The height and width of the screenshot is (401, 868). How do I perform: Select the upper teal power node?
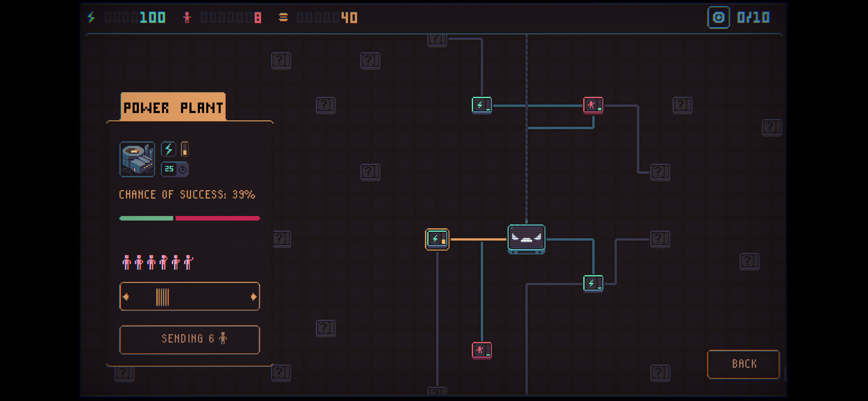point(481,105)
